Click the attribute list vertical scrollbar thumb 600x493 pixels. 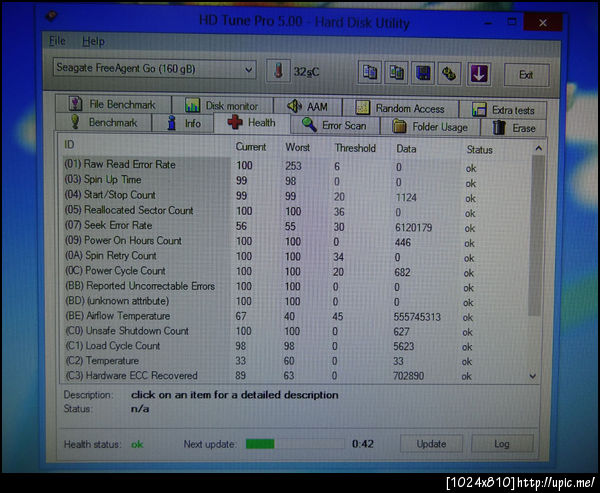pyautogui.click(x=535, y=236)
